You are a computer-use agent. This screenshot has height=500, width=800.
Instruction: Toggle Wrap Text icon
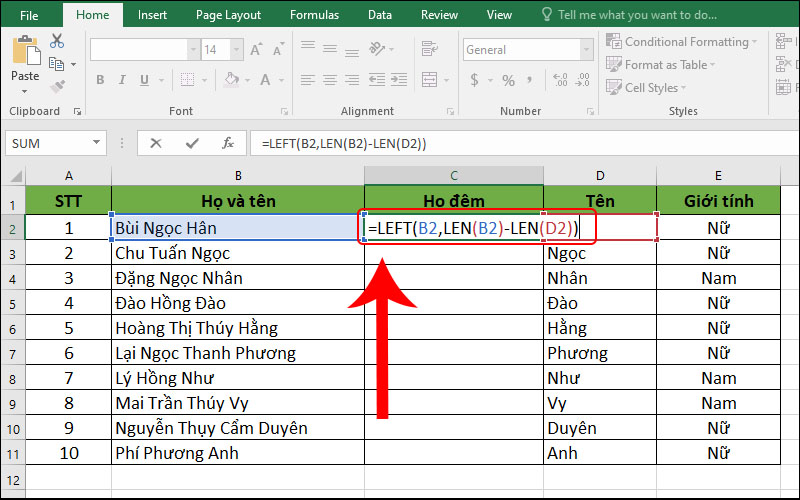[x=430, y=49]
